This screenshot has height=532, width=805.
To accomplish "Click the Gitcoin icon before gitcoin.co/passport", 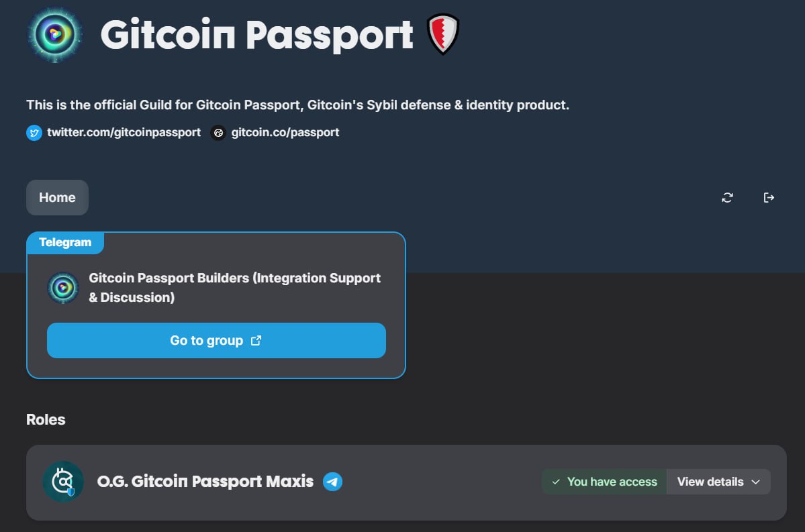I will point(218,133).
